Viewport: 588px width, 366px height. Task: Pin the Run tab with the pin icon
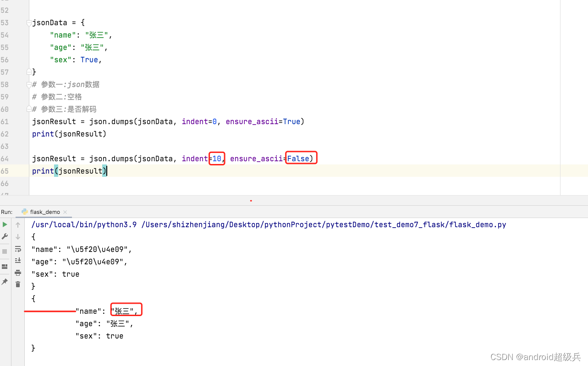coord(5,282)
